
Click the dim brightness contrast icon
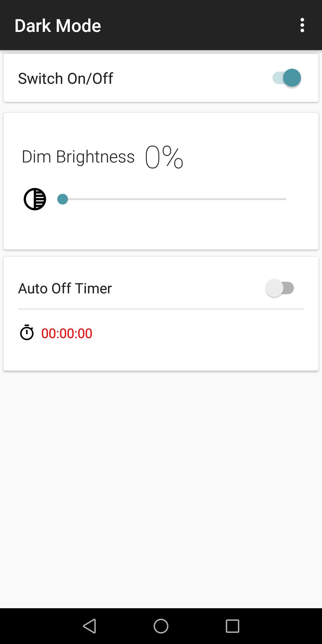coord(35,199)
